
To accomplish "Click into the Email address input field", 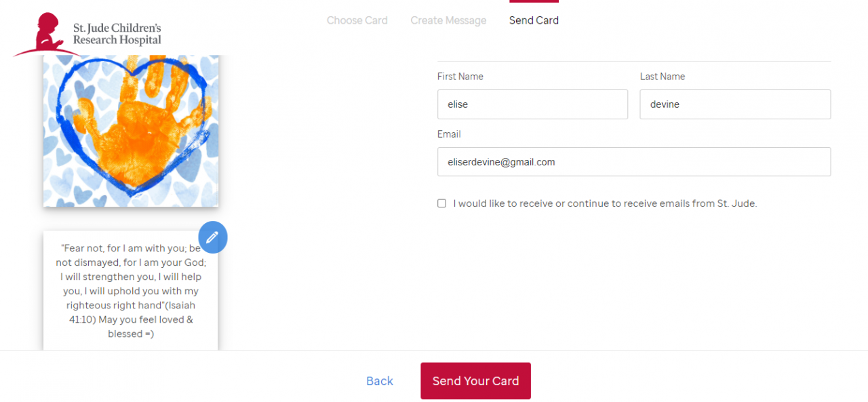I will coord(633,162).
